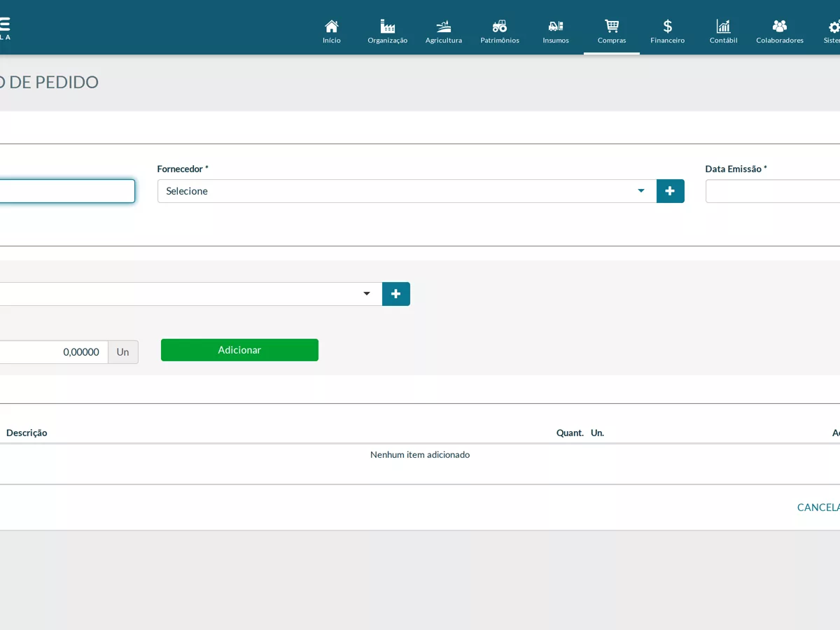Click the Un. column header
This screenshot has height=630, width=840.
click(597, 433)
